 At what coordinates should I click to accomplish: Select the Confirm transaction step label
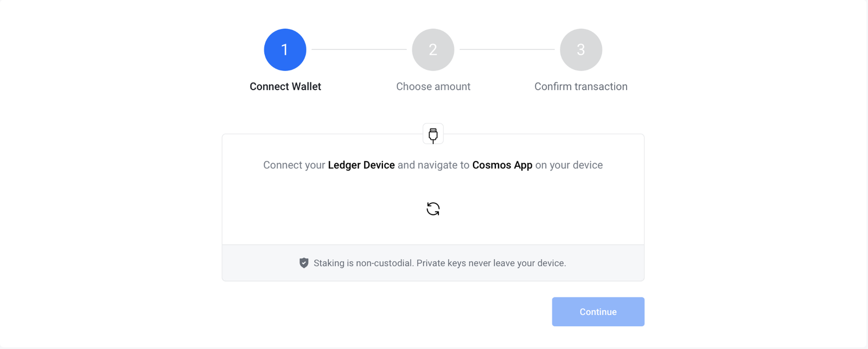coord(580,86)
